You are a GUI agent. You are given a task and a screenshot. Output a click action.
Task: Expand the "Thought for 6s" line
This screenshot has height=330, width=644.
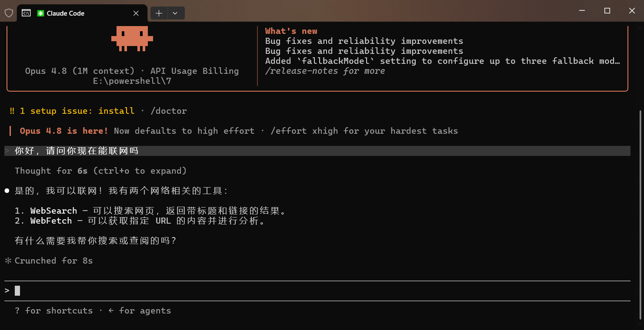100,171
